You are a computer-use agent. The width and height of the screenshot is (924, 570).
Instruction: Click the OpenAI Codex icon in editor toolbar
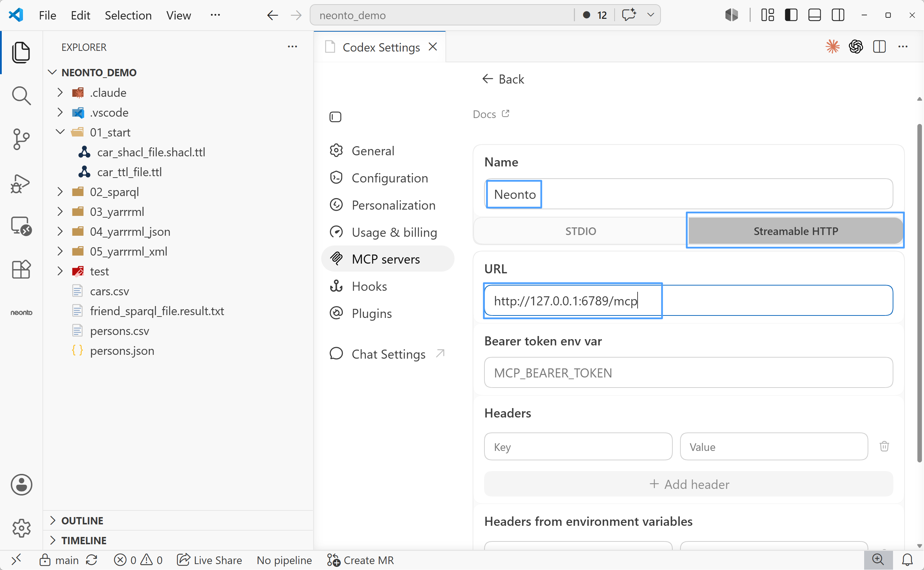856,47
